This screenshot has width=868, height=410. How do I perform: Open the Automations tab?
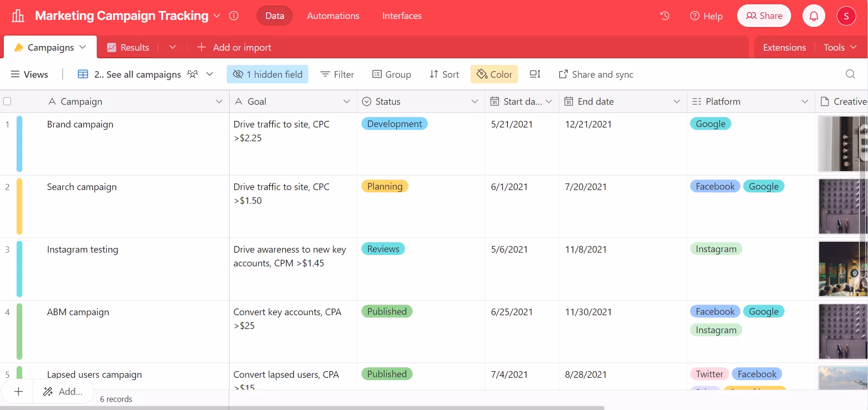(333, 16)
